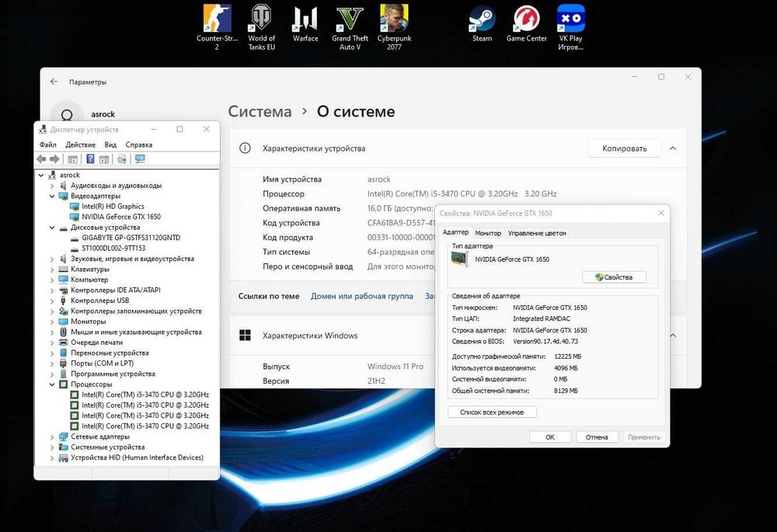Image resolution: width=777 pixels, height=532 pixels.
Task: Click the back arrow in Device Manager toolbar
Action: pos(41,159)
